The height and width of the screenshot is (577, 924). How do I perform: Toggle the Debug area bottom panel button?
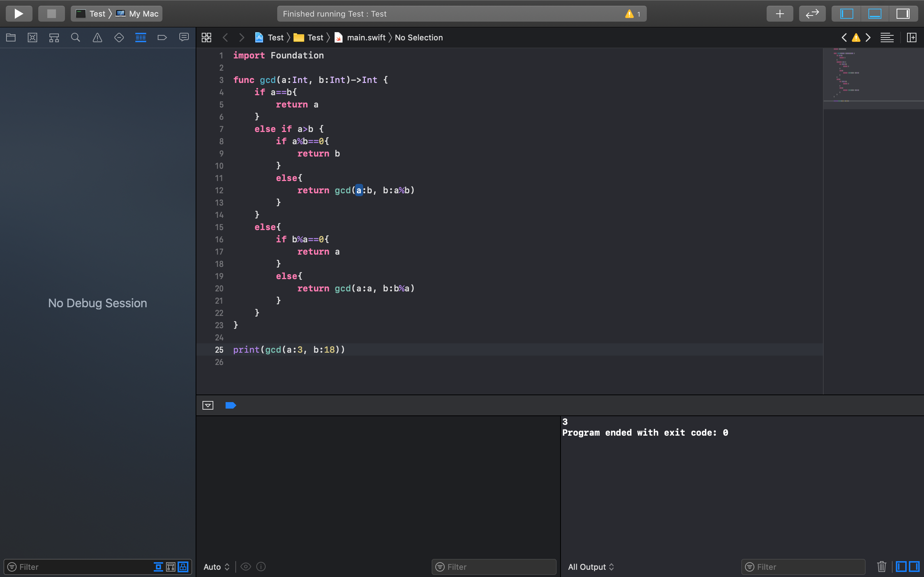point(875,14)
